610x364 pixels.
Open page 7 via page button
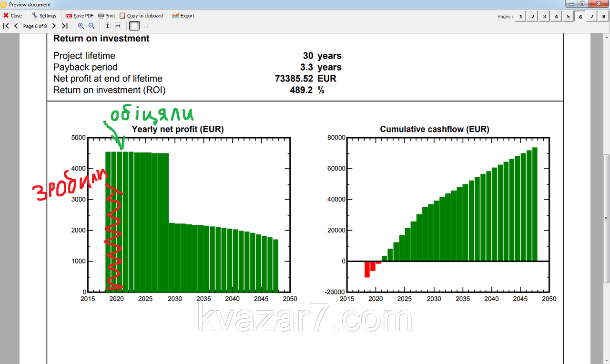591,17
